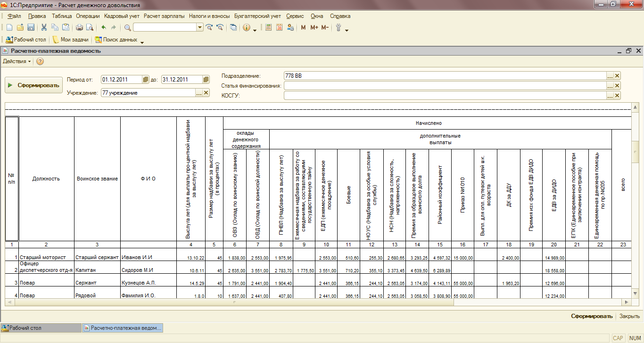Expand the arrow next to the wrench icon
The image size is (644, 343).
click(x=347, y=30)
